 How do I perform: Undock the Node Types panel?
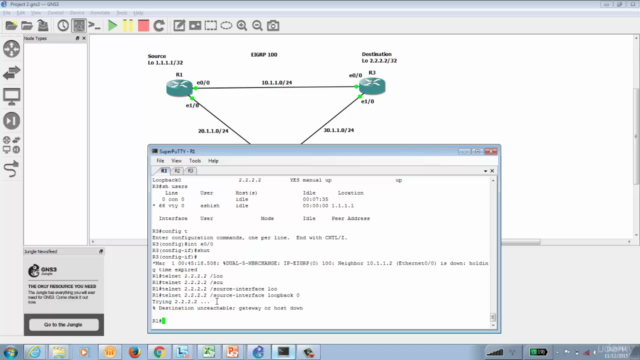click(x=78, y=38)
